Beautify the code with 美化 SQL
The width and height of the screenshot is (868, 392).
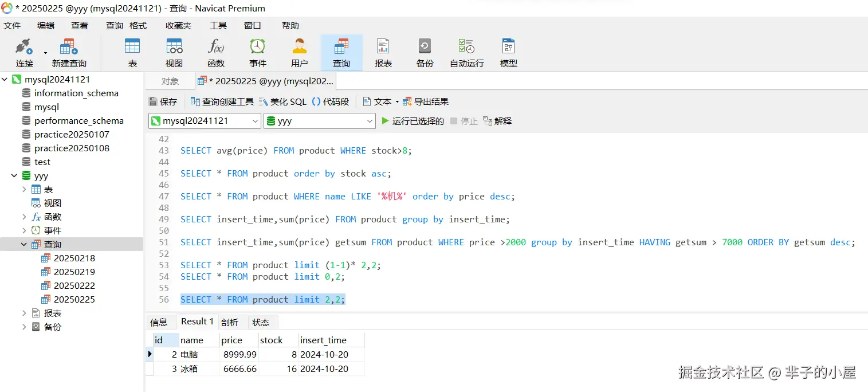tap(283, 101)
